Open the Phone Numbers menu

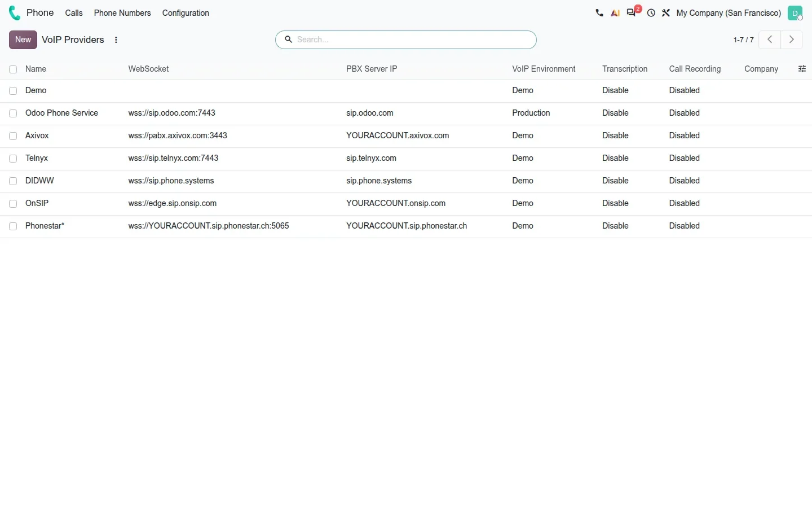coord(122,13)
